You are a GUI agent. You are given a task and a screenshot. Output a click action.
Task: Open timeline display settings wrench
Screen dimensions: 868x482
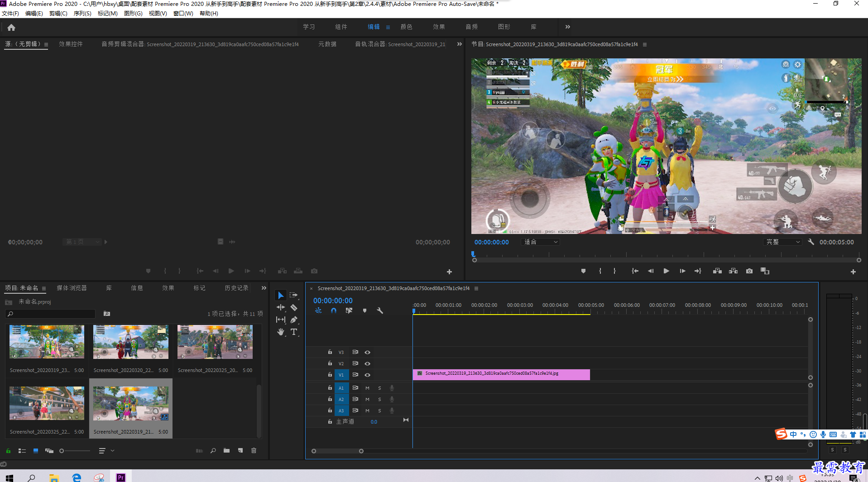pos(380,311)
